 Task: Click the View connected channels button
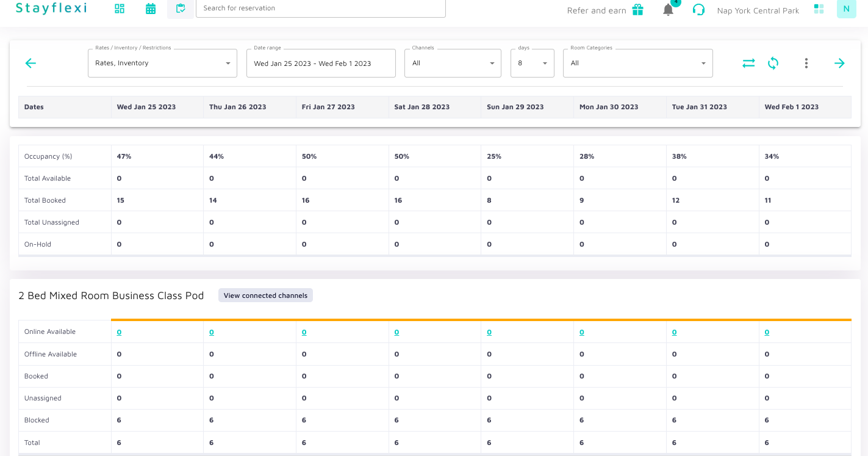265,295
